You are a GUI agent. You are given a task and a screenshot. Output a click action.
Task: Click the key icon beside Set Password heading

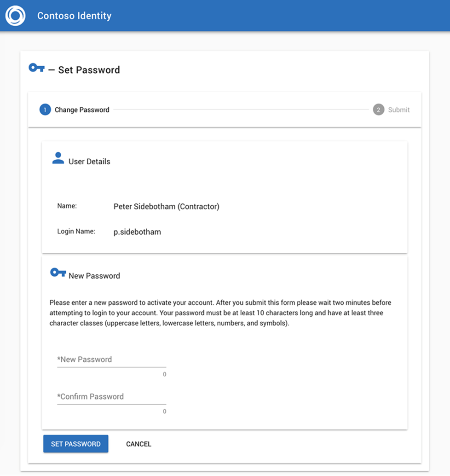36,68
